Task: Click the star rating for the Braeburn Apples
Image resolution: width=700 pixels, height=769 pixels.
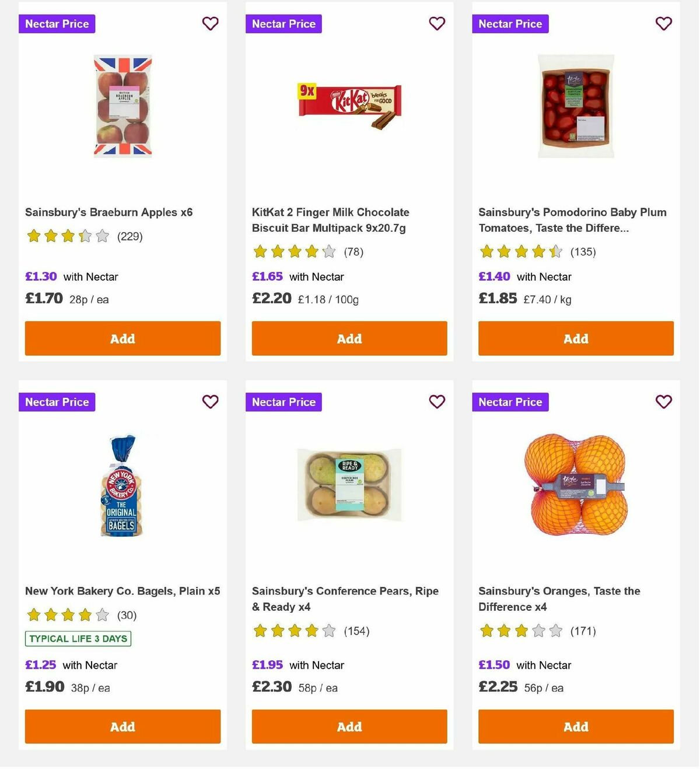Action: 67,236
